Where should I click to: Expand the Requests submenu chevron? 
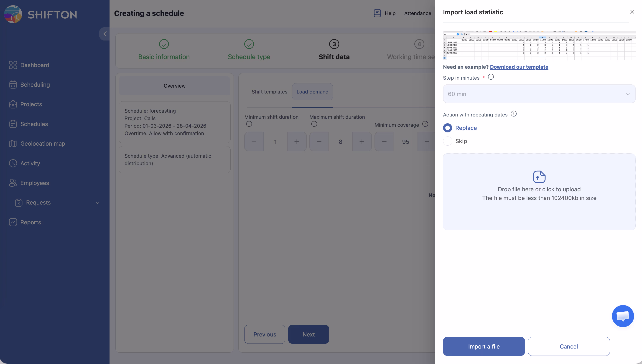(97, 202)
